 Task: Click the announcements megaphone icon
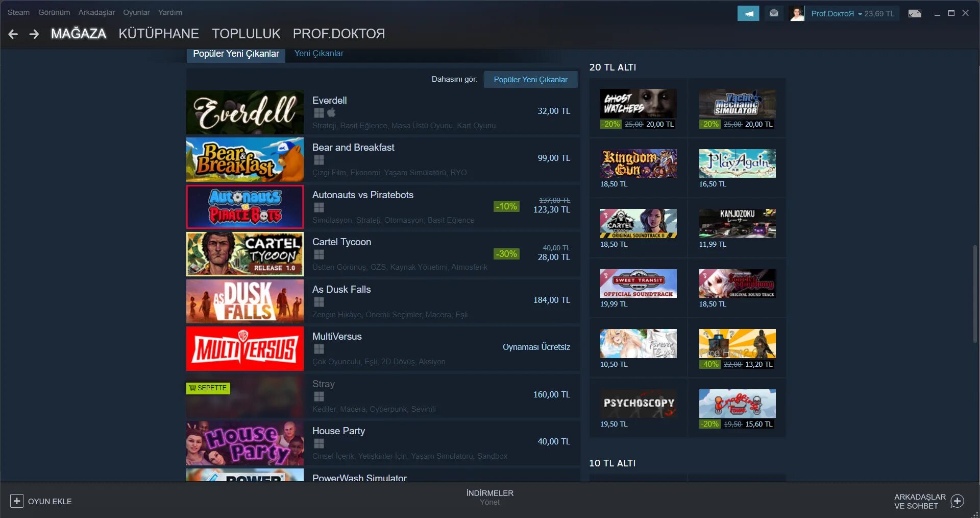pyautogui.click(x=748, y=13)
